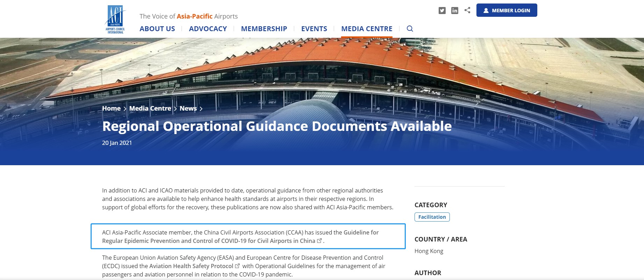The height and width of the screenshot is (280, 644).
Task: Go to Home breadcrumb
Action: click(111, 108)
